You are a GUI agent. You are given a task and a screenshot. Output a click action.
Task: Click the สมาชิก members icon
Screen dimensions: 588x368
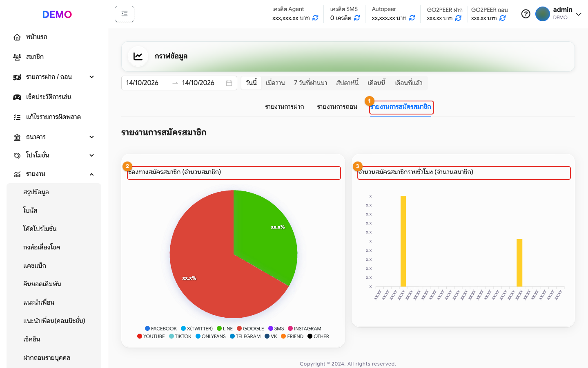pos(17,57)
